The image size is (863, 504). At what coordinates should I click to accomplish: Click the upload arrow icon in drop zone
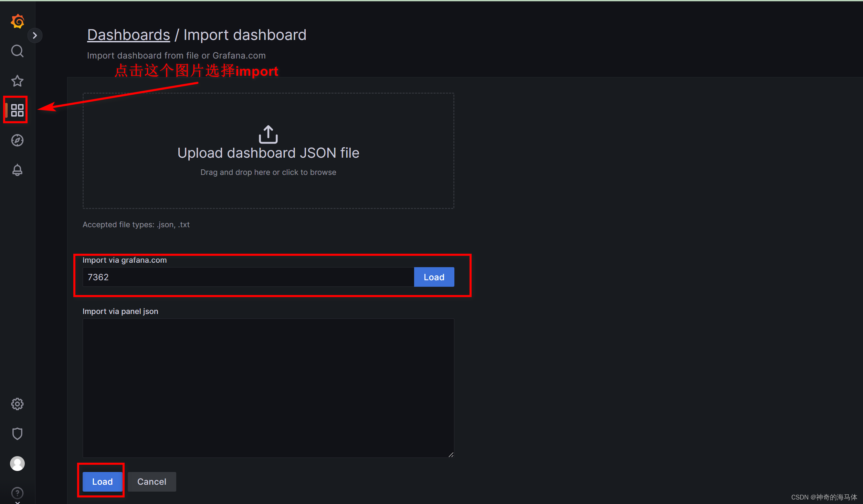(x=268, y=134)
